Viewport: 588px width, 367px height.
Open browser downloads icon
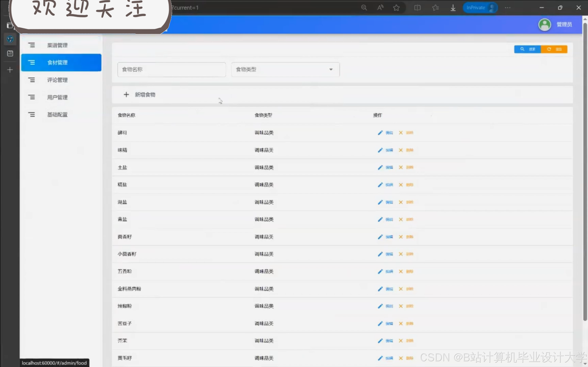click(453, 8)
